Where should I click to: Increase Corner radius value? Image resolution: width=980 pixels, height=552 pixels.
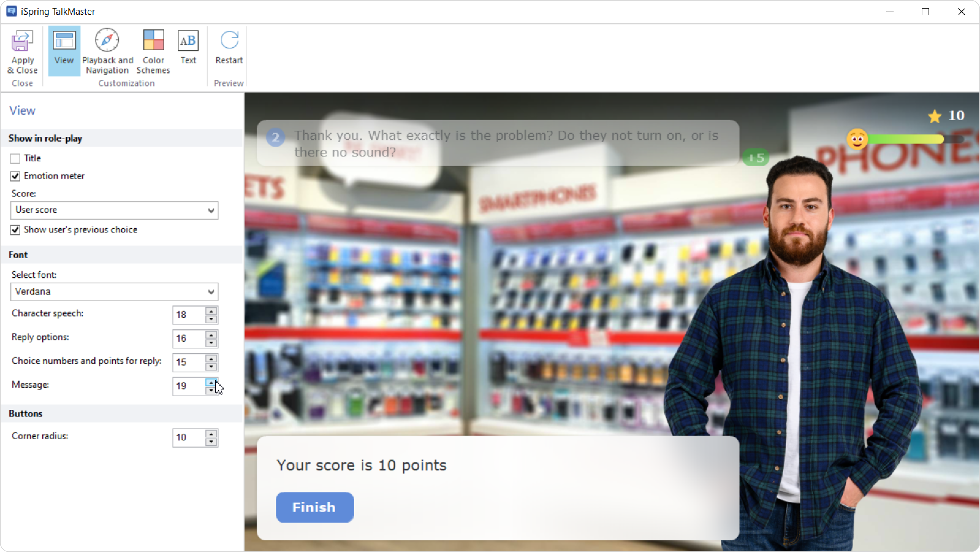click(x=211, y=434)
